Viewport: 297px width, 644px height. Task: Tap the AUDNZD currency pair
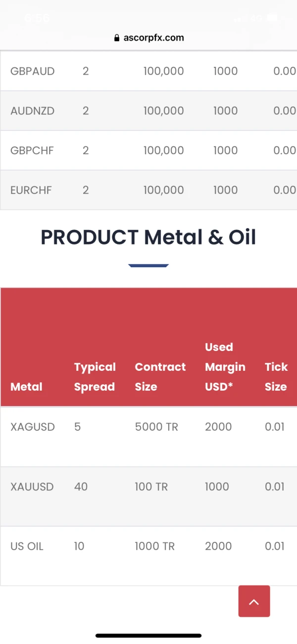tap(32, 111)
